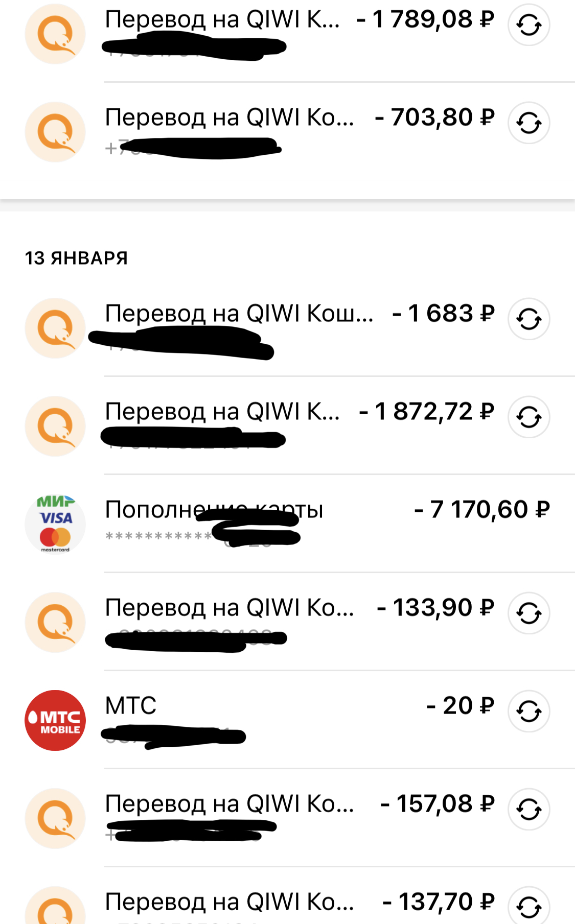Repeat the 1 789,08 ₽ QIWI transfer
The width and height of the screenshot is (575, 924).
click(x=528, y=25)
